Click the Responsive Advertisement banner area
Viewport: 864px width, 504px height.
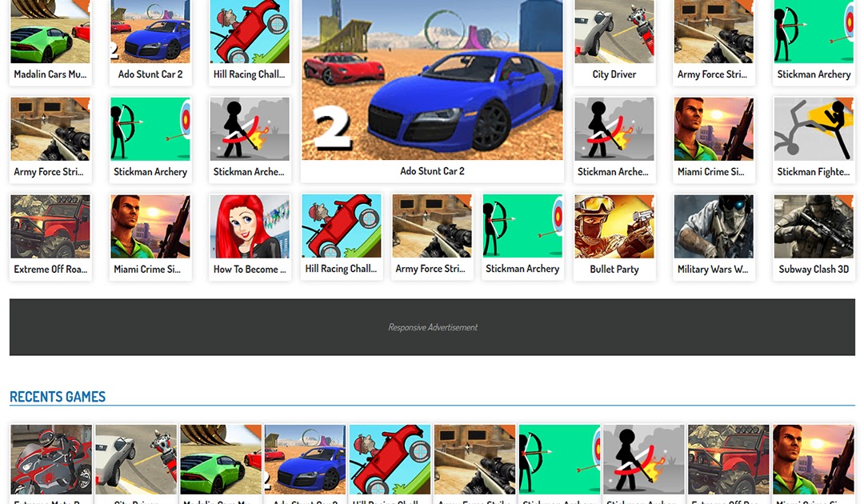pos(431,326)
